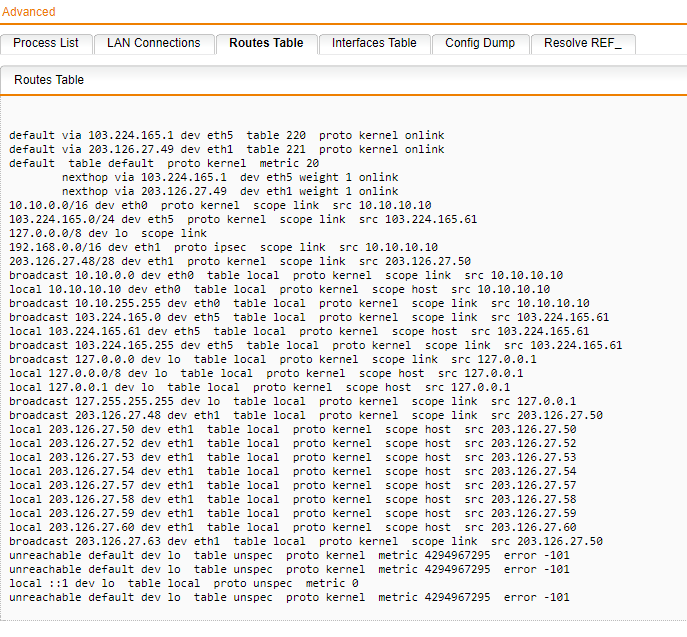Click the 192.168.0.0/16 proto ipsec route
The image size is (687, 637).
click(223, 248)
